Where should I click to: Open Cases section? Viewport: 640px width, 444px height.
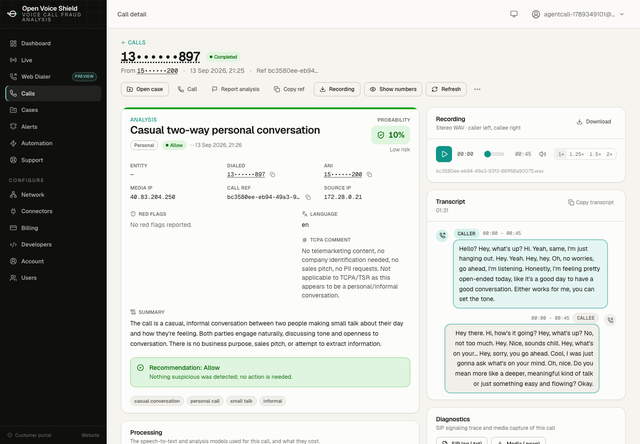(53, 110)
